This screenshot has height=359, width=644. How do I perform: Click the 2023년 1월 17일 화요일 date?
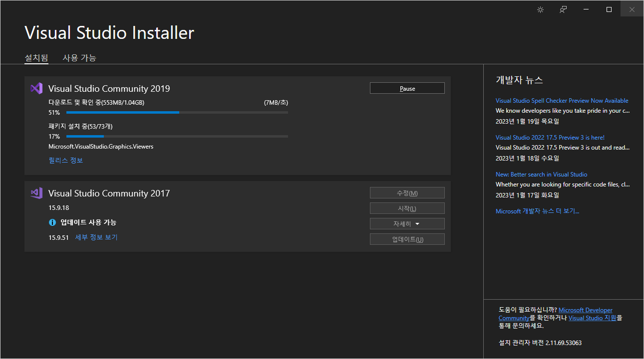(x=527, y=195)
